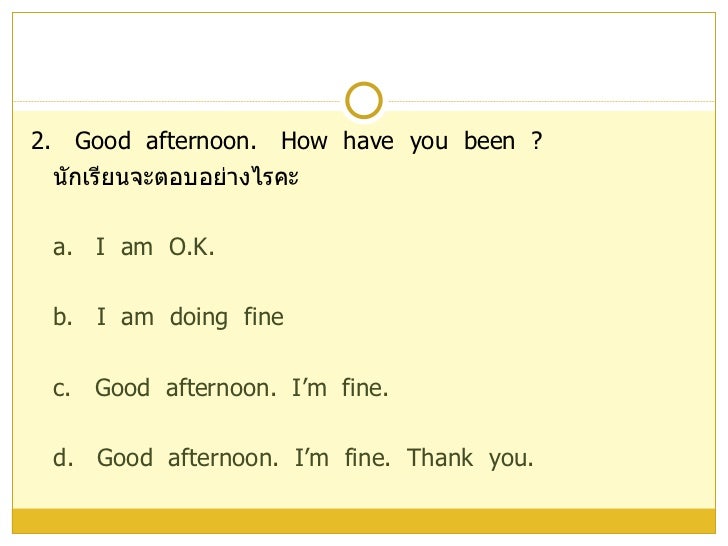Screen dimensions: 728x546
Task: Click the letter a. option label
Action: click(63, 247)
